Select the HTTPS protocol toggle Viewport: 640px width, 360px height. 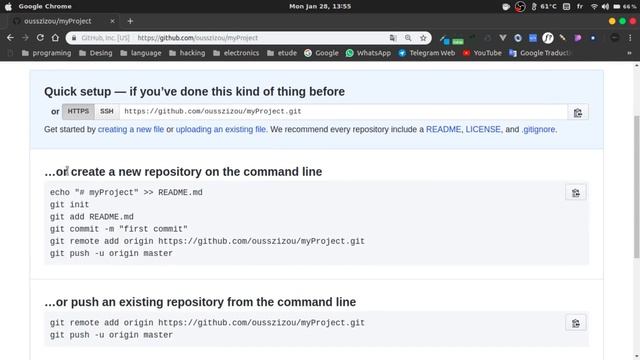point(78,111)
